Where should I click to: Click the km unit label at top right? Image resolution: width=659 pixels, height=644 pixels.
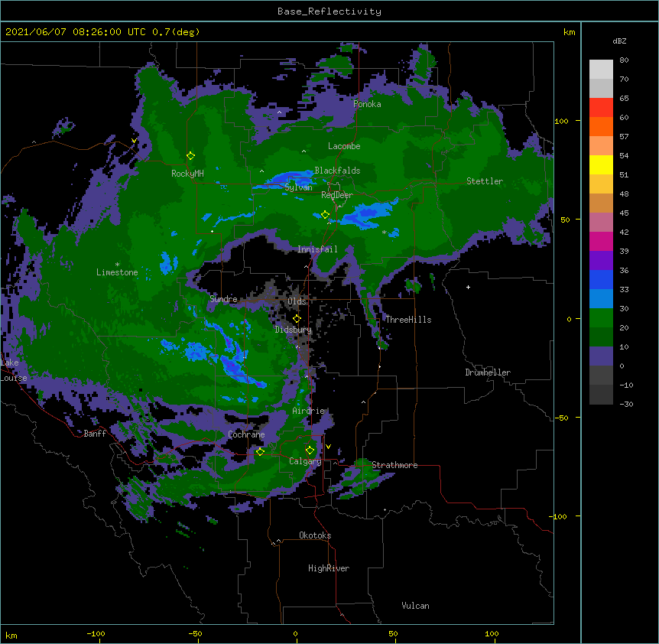(x=570, y=32)
